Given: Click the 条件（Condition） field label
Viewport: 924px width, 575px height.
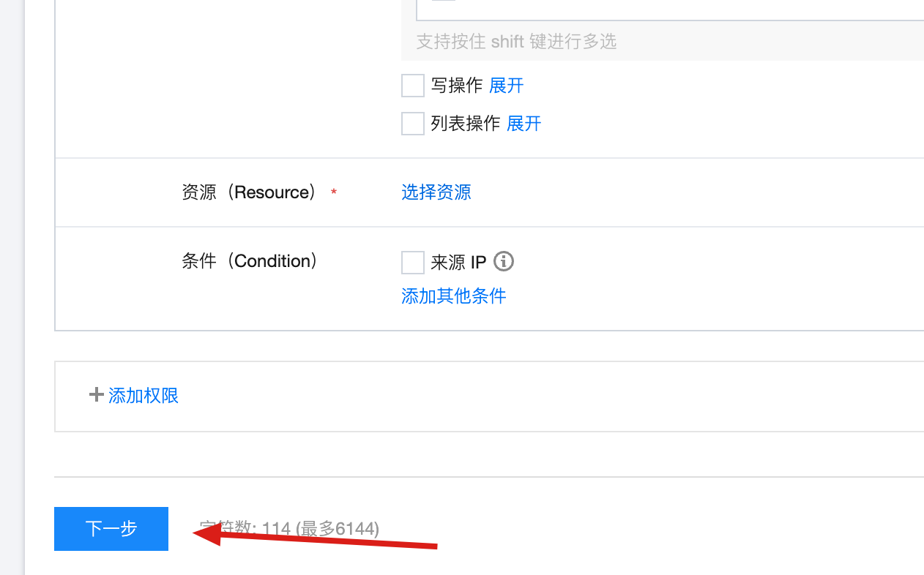Looking at the screenshot, I should pos(250,261).
